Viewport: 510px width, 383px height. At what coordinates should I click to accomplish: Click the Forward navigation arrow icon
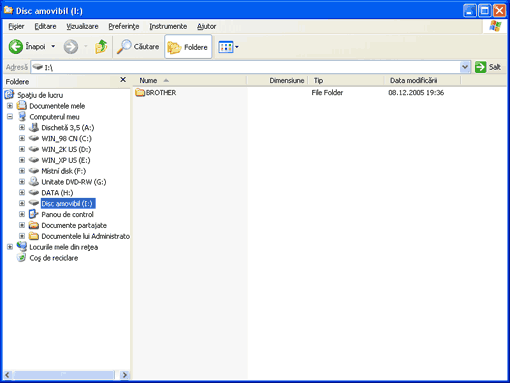[x=71, y=47]
